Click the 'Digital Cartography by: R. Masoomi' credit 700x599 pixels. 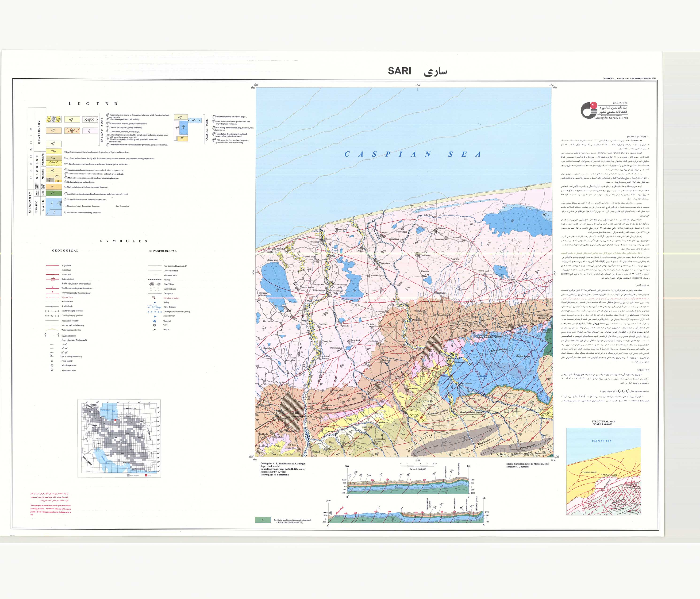point(527,464)
